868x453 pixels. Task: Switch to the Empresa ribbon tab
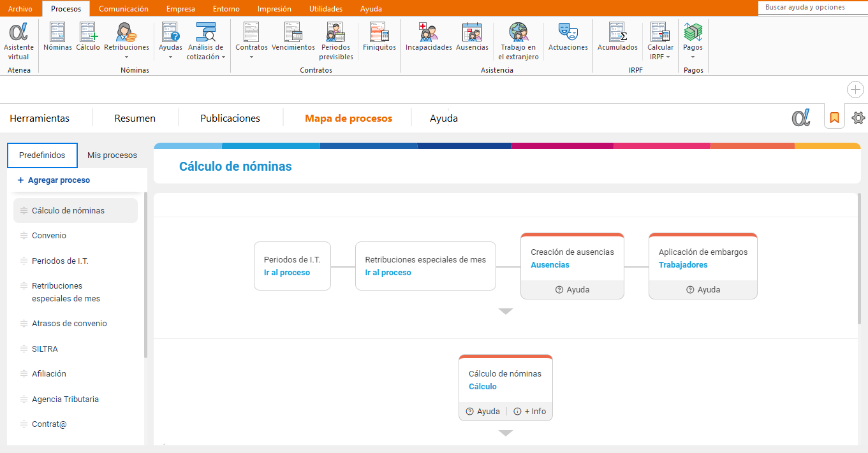(x=180, y=9)
